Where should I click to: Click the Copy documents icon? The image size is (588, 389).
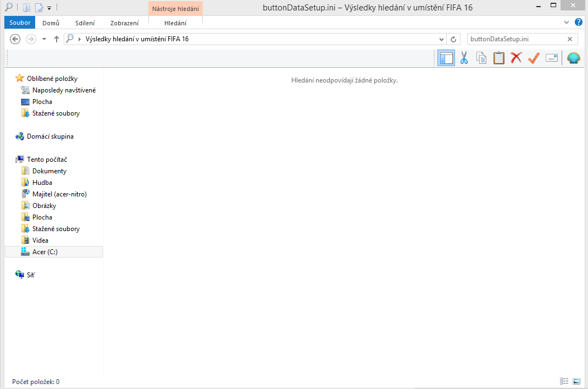(481, 58)
